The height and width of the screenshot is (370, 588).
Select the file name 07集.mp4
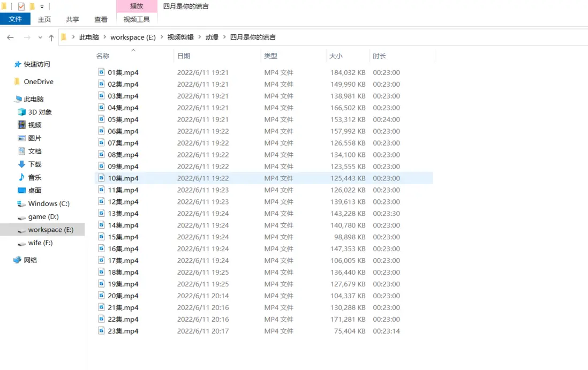pos(123,143)
